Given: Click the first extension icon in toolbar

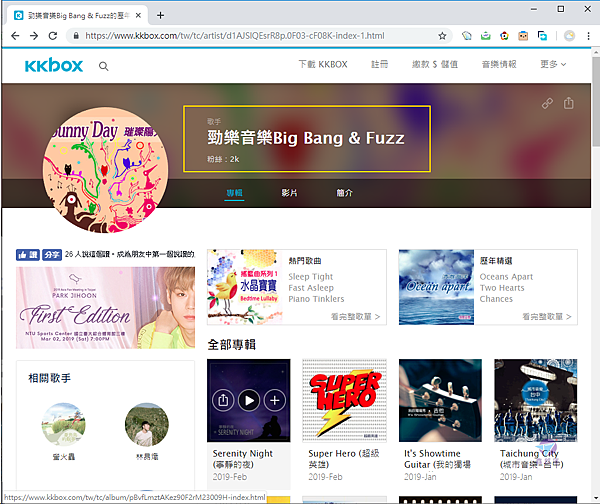Looking at the screenshot, I should 467,36.
